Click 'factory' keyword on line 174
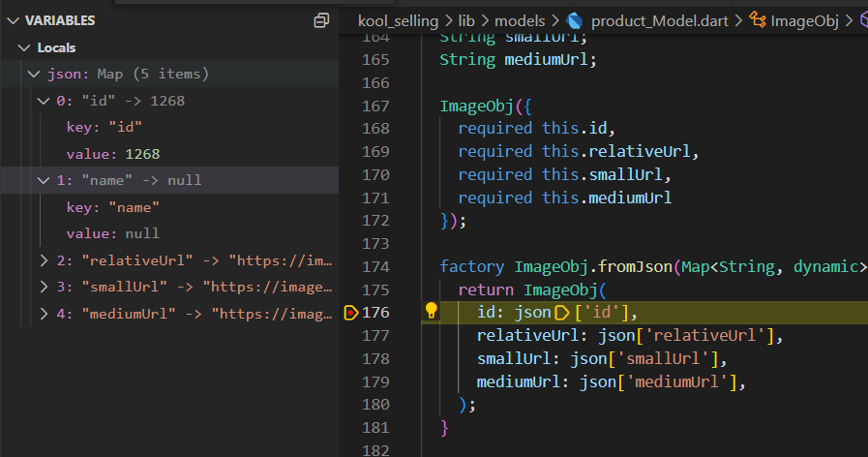The height and width of the screenshot is (457, 868). pos(471,266)
